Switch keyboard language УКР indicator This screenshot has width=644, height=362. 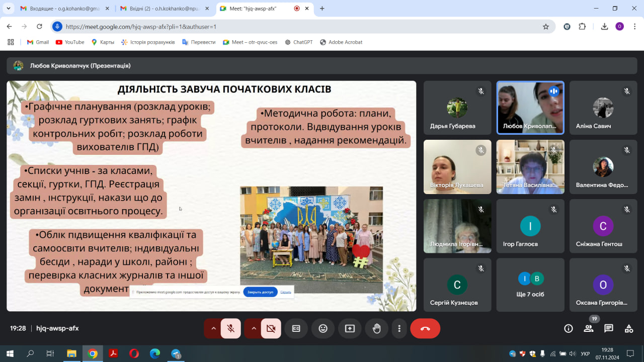coord(585,353)
